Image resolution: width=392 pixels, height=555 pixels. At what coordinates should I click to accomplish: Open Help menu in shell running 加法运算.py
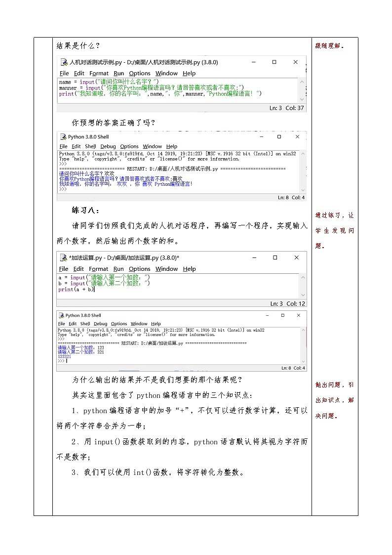[156, 324]
